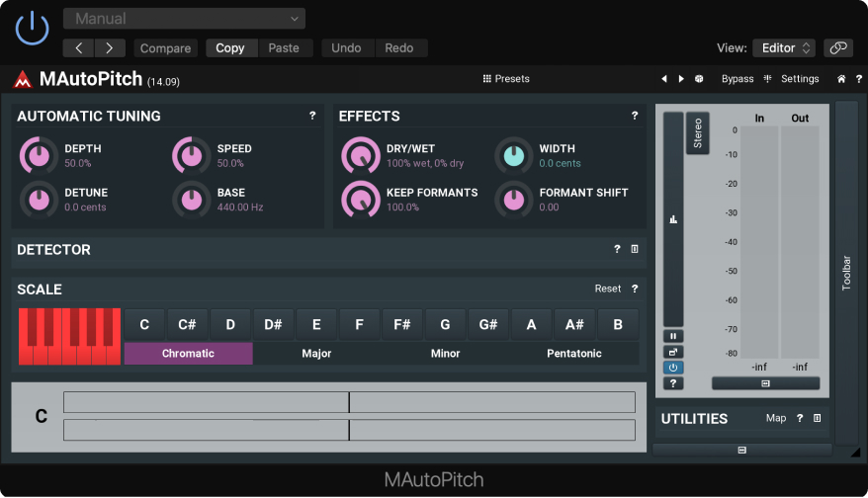Click the Redo button
The width and height of the screenshot is (868, 498).
click(399, 48)
